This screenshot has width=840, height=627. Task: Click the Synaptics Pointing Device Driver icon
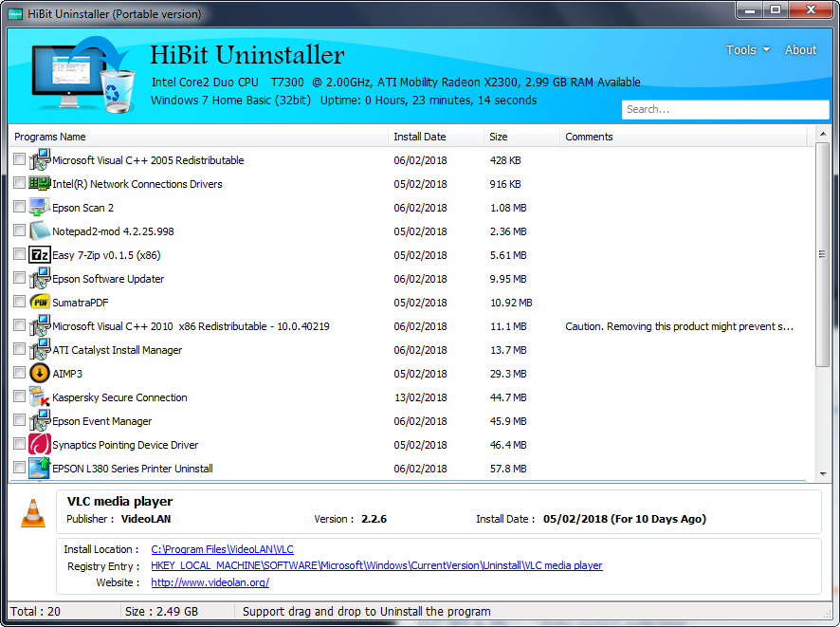coord(40,444)
